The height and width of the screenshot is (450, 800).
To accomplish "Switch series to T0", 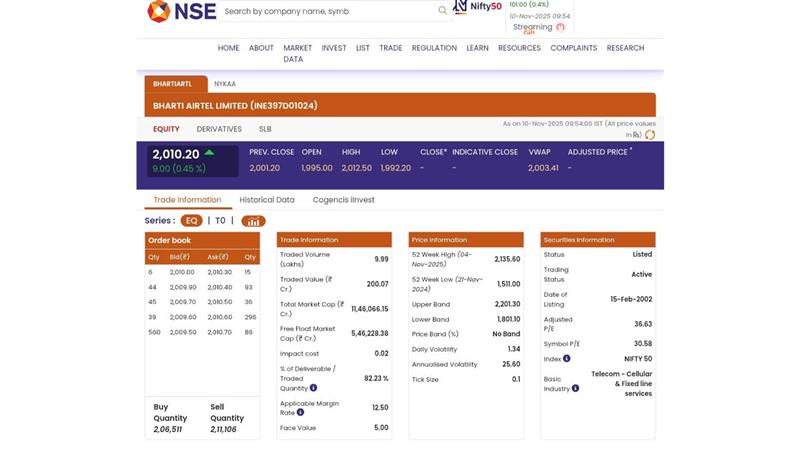I will [x=220, y=221].
